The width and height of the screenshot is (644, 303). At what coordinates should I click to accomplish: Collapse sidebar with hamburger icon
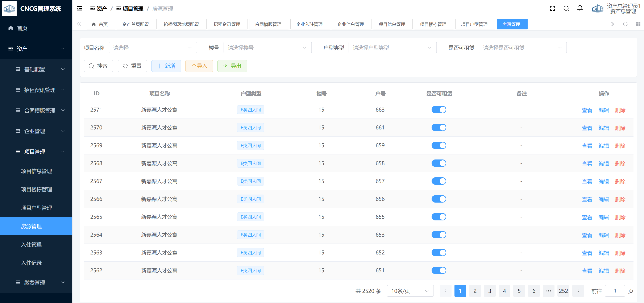[79, 8]
